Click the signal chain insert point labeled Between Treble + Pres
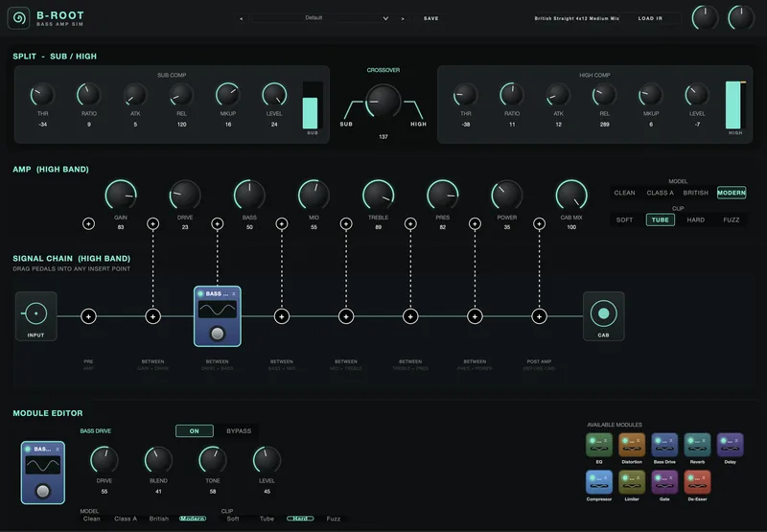 click(x=410, y=316)
